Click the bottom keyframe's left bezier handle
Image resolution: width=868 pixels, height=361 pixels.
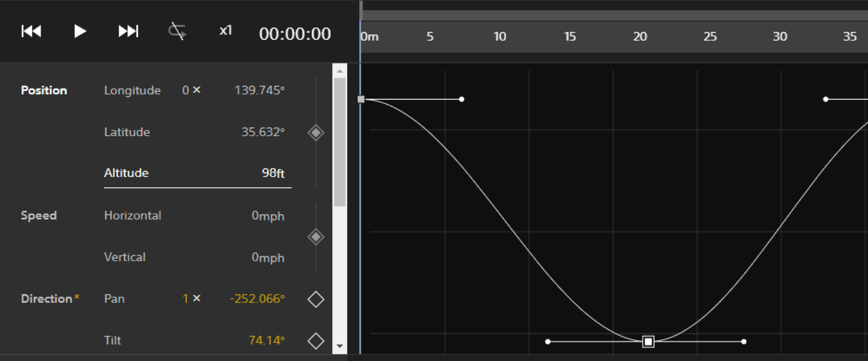(548, 342)
